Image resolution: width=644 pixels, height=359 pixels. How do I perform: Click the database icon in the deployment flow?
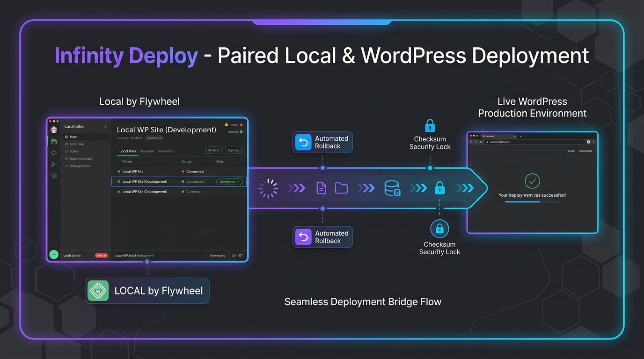[392, 188]
